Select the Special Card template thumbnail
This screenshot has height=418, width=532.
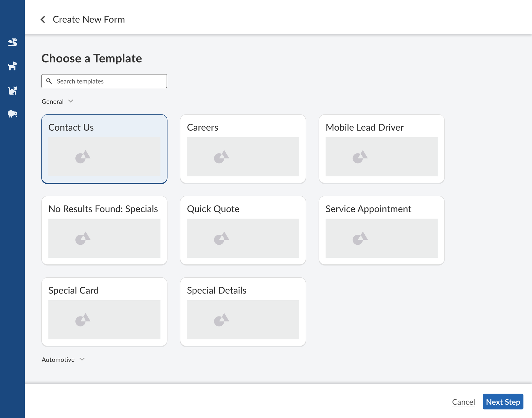click(x=104, y=320)
